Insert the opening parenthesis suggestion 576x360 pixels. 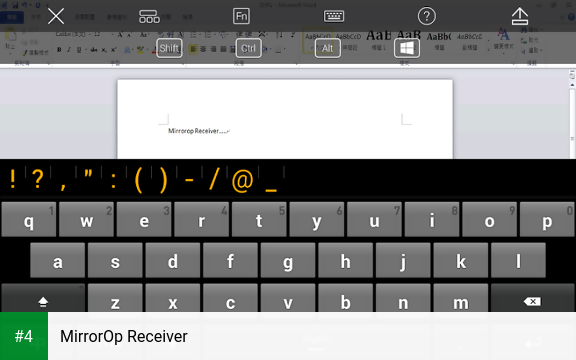pos(138,179)
